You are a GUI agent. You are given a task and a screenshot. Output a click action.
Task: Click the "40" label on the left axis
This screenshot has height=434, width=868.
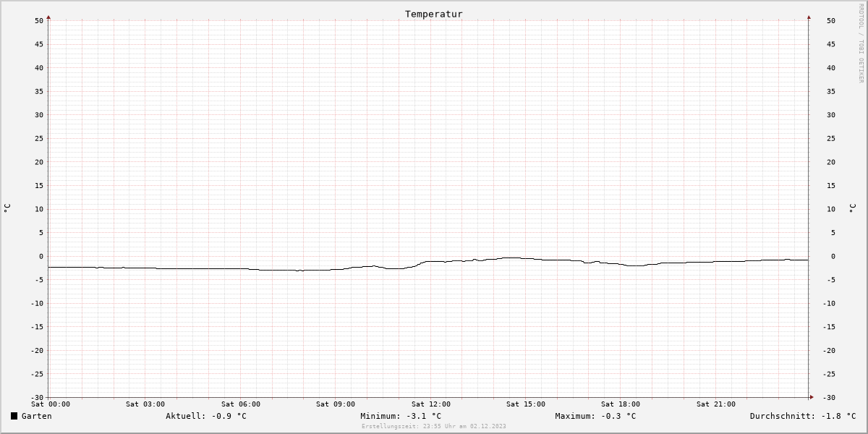[x=39, y=68]
